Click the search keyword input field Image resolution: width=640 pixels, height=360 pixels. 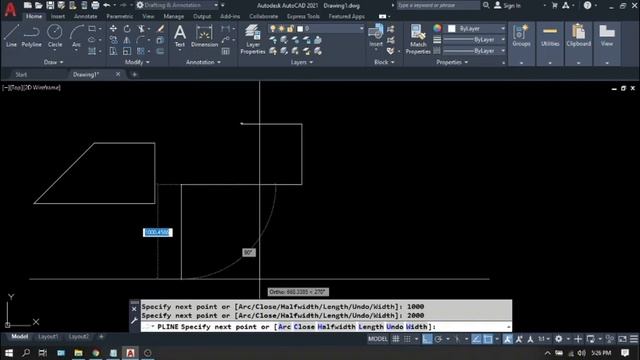[438, 5]
